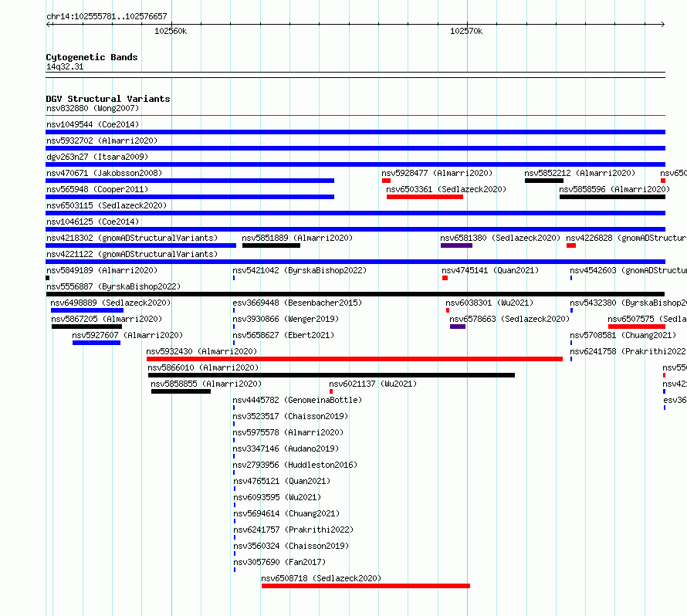Viewport: 687px width, 616px height.
Task: Click the DGV Structural Variants track title
Action: [108, 99]
